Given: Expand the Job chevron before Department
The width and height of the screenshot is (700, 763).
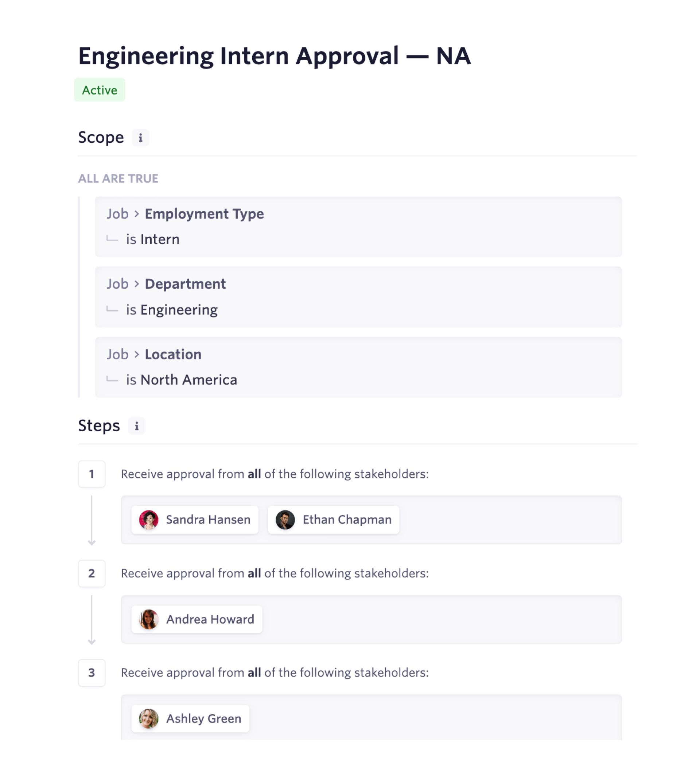Looking at the screenshot, I should tap(136, 284).
